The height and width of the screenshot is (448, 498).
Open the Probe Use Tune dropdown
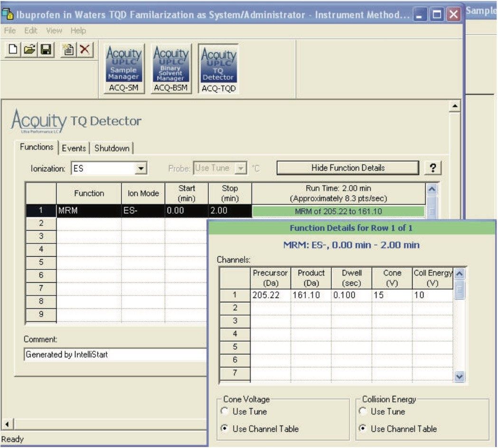click(x=241, y=168)
